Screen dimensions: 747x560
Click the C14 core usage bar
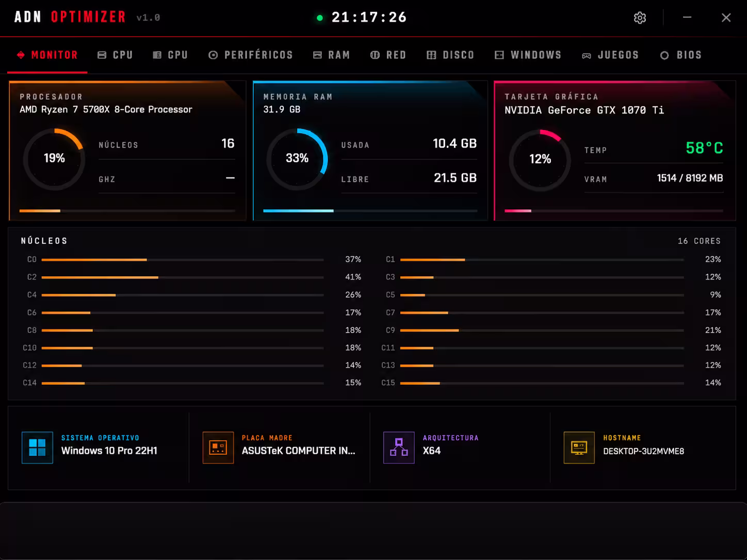pos(183,383)
